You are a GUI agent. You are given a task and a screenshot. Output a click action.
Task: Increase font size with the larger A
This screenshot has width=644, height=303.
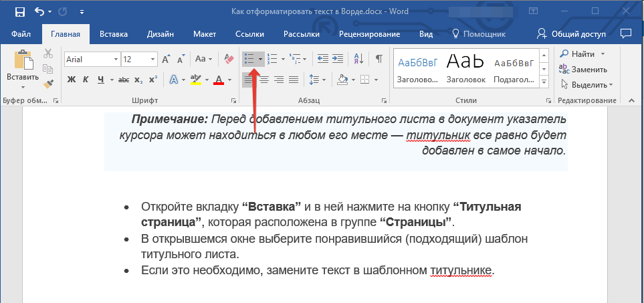point(166,59)
